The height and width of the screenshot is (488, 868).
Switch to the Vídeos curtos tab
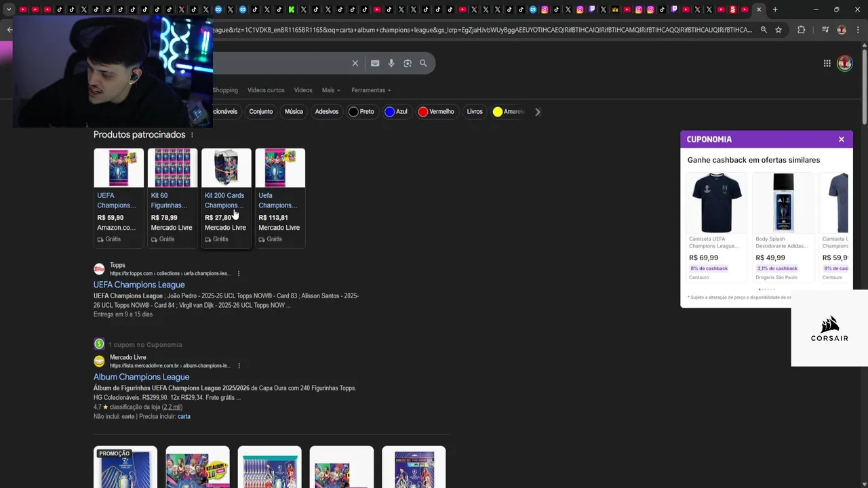(266, 90)
